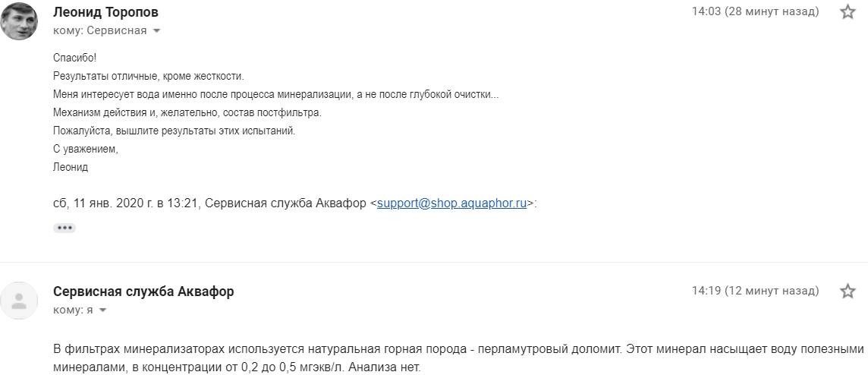
Task: Click the "кому: я" recipient label
Action: (73, 310)
